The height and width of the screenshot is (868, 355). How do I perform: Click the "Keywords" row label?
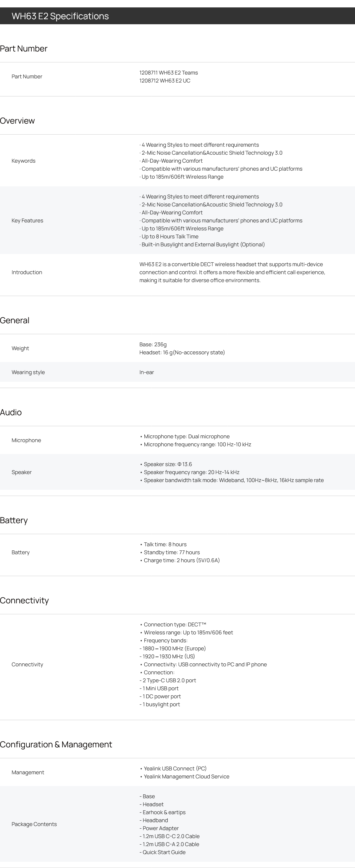tap(24, 161)
